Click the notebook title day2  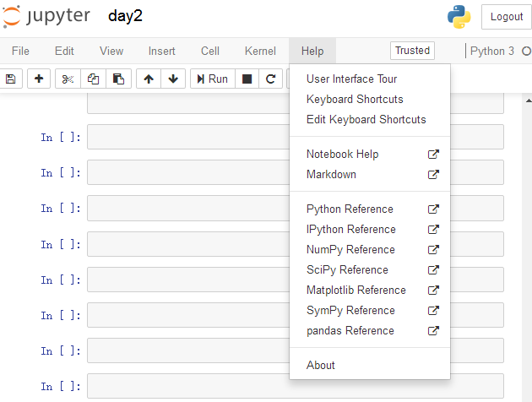125,16
